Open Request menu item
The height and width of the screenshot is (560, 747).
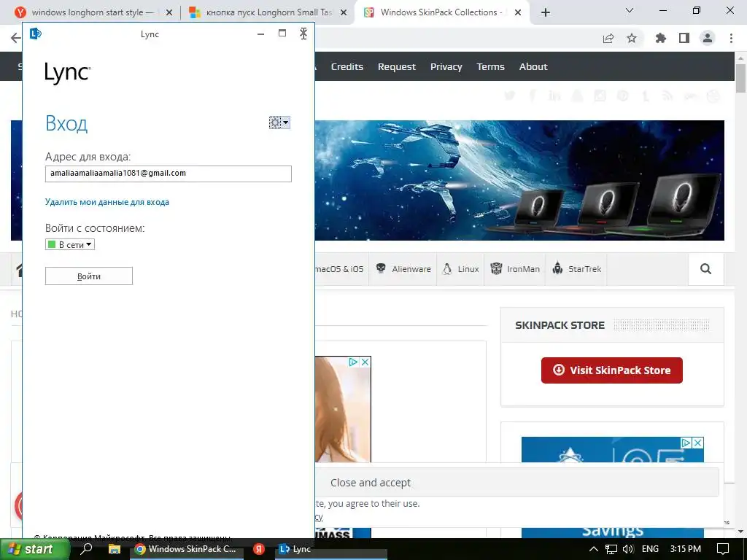point(397,66)
